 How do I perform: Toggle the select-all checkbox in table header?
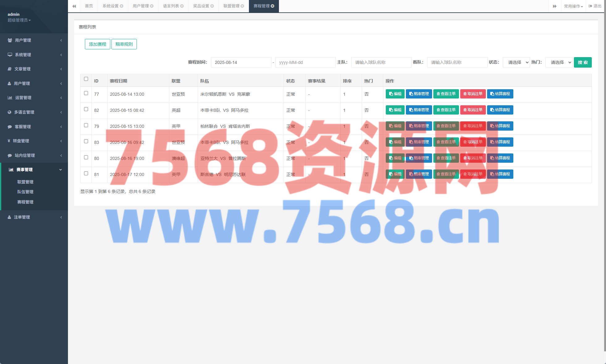point(86,79)
